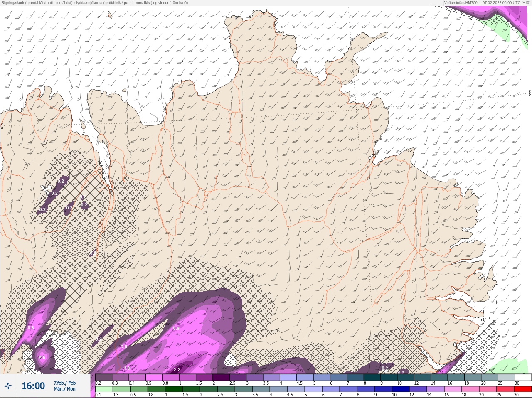
Task: Select upper-row darkest purple swatch between 2 and 2.5
Action: coord(221,377)
